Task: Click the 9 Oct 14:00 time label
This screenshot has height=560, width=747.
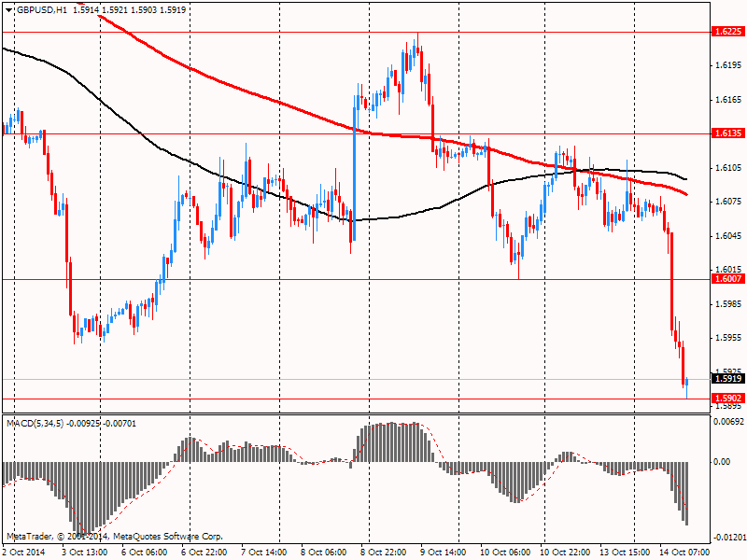Action: [444, 552]
